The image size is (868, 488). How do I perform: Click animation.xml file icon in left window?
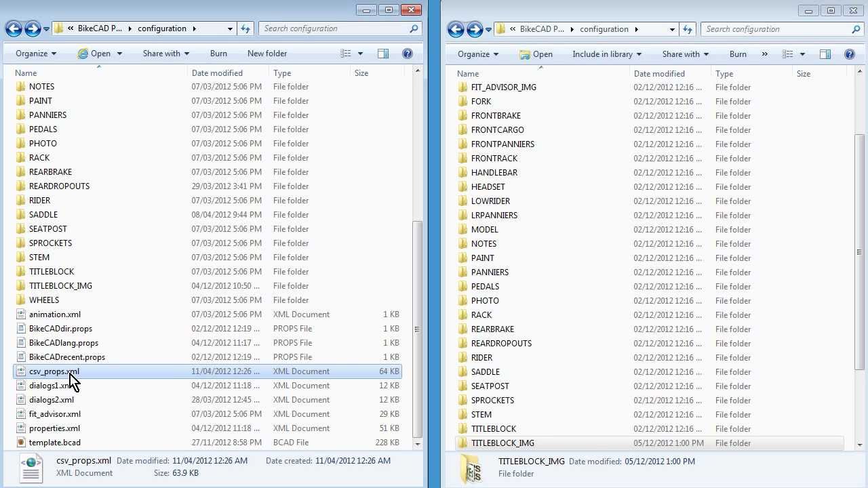[x=21, y=314]
